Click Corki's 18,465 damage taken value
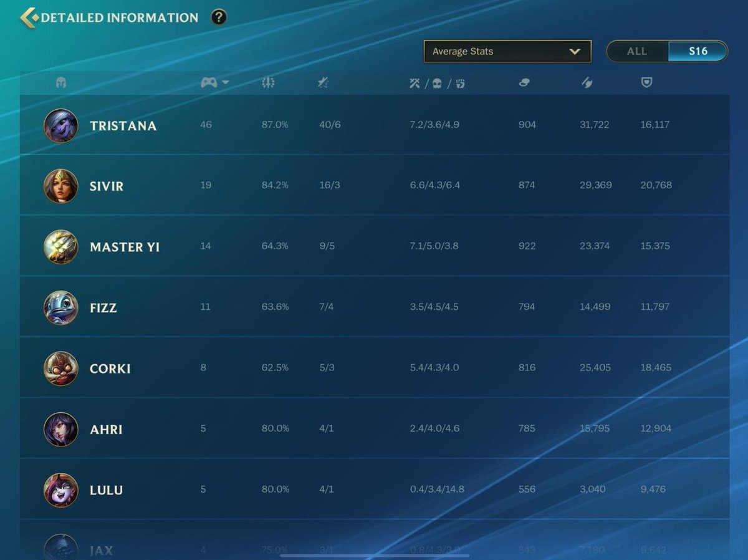The image size is (748, 560). (x=656, y=368)
